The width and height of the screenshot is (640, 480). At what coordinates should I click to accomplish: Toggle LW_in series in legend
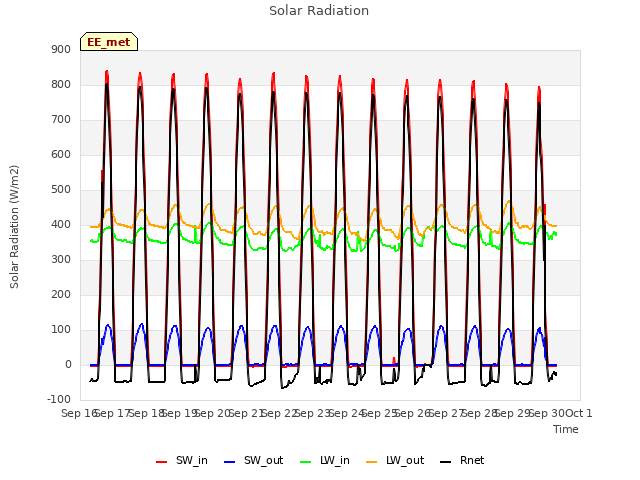tap(324, 460)
